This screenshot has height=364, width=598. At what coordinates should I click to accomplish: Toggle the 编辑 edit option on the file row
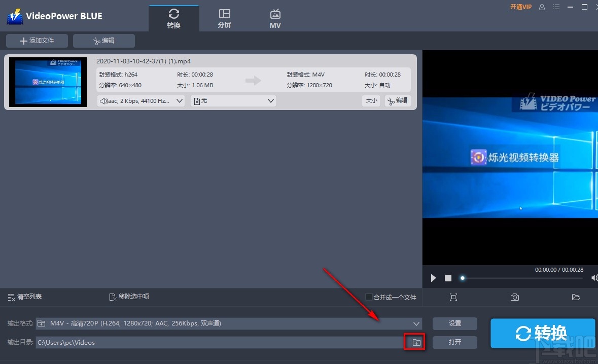point(397,100)
